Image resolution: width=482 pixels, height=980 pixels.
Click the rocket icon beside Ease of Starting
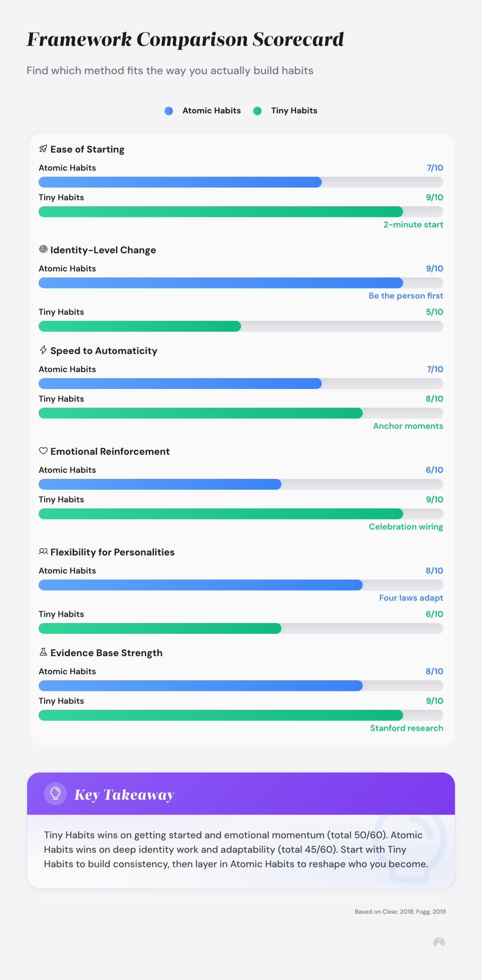pyautogui.click(x=43, y=149)
